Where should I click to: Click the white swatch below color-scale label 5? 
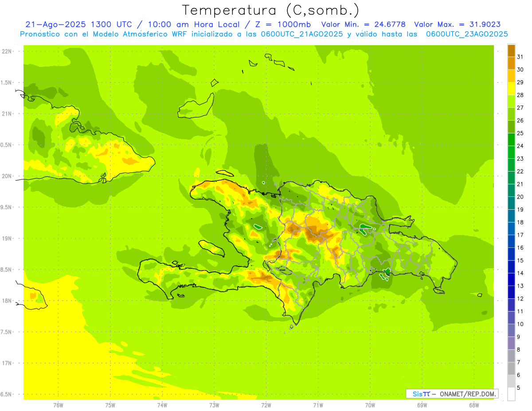(511, 394)
